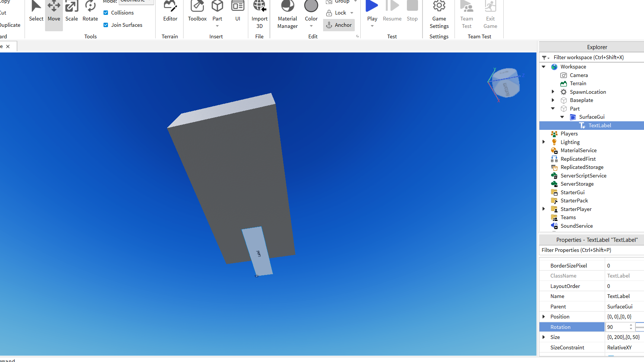Viewport: 644px width, 362px height.
Task: Toggle the Anchor button
Action: tap(339, 25)
